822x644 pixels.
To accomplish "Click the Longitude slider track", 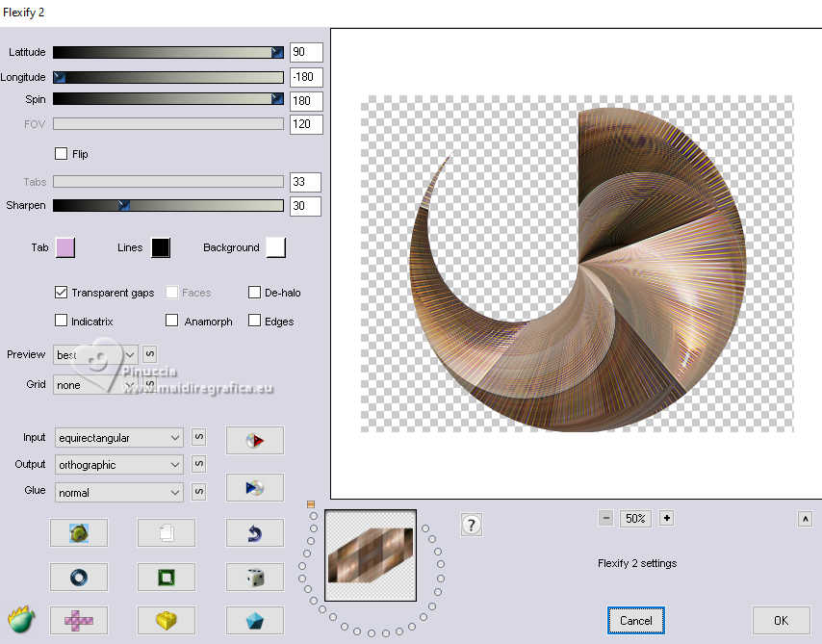I will point(168,77).
